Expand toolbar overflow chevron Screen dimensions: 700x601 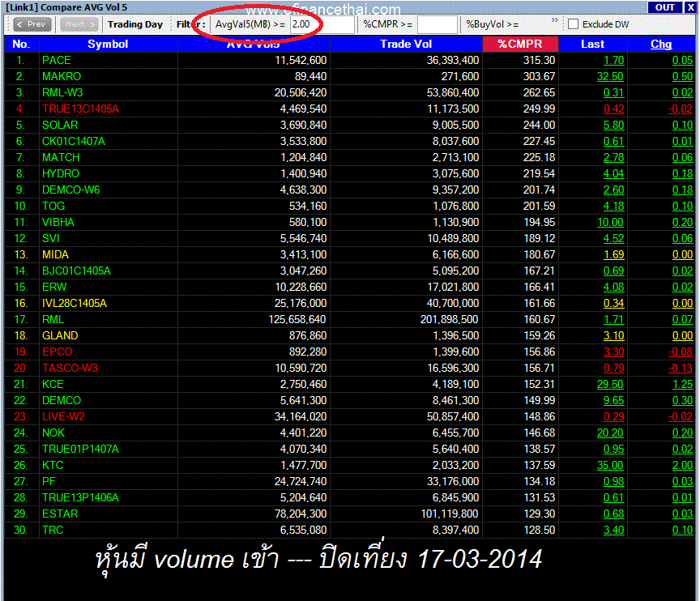pyautogui.click(x=554, y=20)
